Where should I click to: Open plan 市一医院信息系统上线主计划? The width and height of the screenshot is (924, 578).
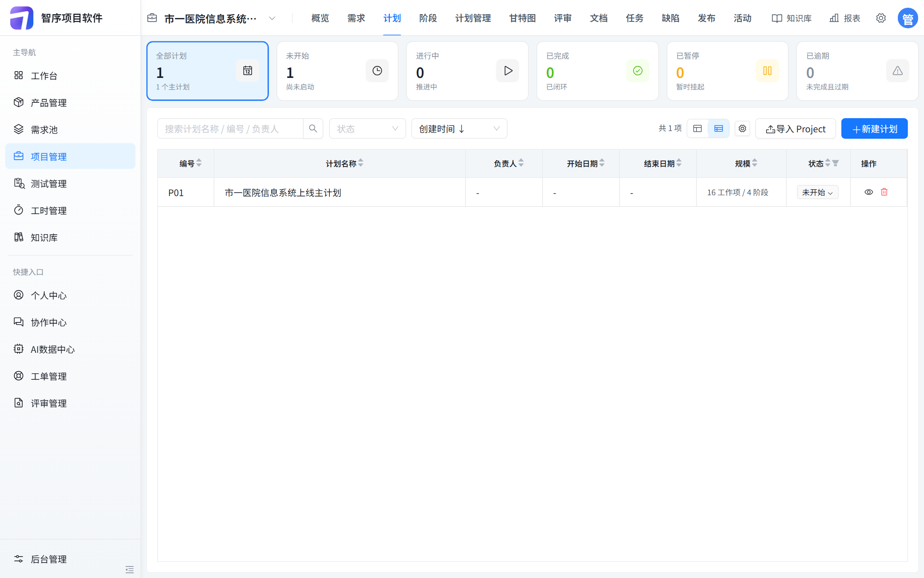coord(283,193)
